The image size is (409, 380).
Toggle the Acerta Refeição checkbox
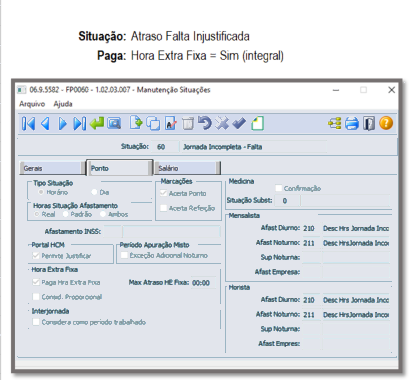[x=164, y=208]
